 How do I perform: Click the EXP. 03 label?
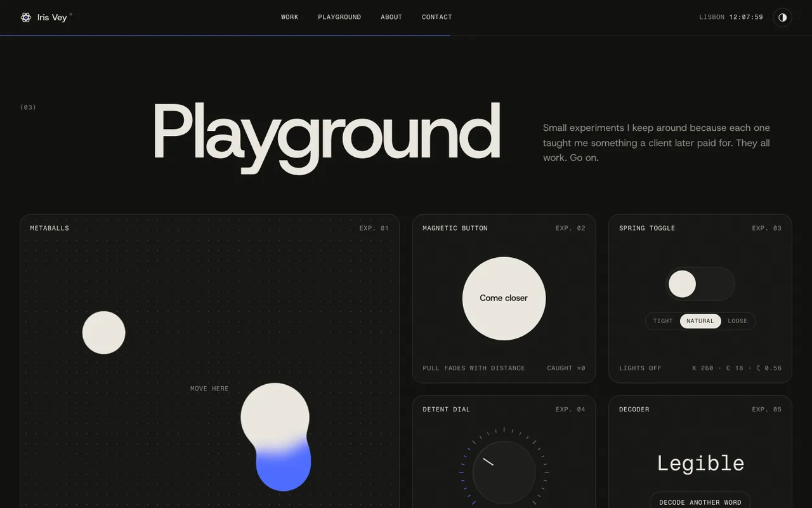(767, 228)
